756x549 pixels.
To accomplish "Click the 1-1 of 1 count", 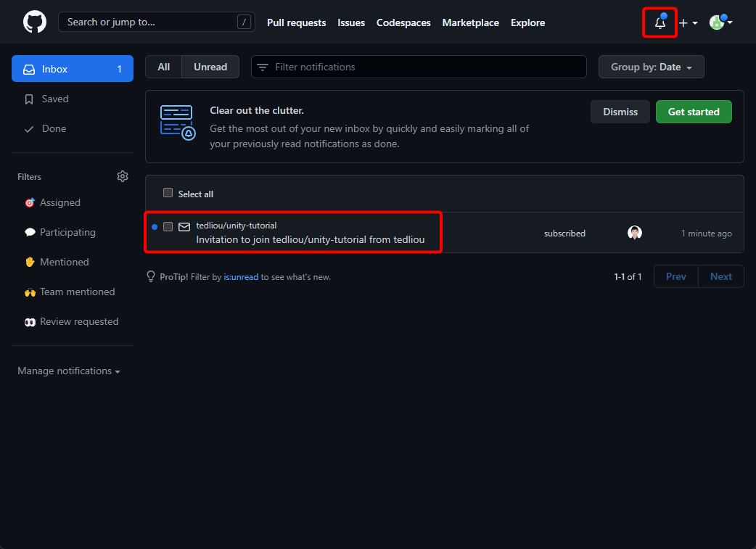I will click(628, 276).
